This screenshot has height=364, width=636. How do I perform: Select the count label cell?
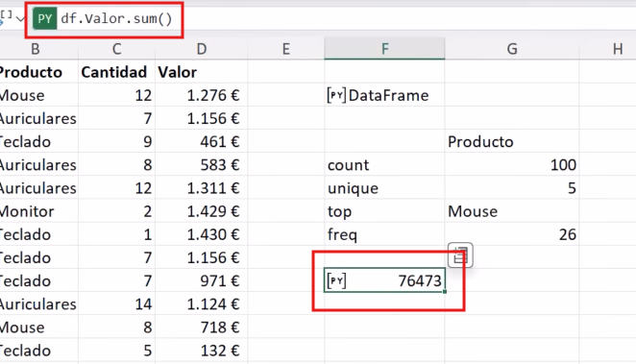pos(384,165)
